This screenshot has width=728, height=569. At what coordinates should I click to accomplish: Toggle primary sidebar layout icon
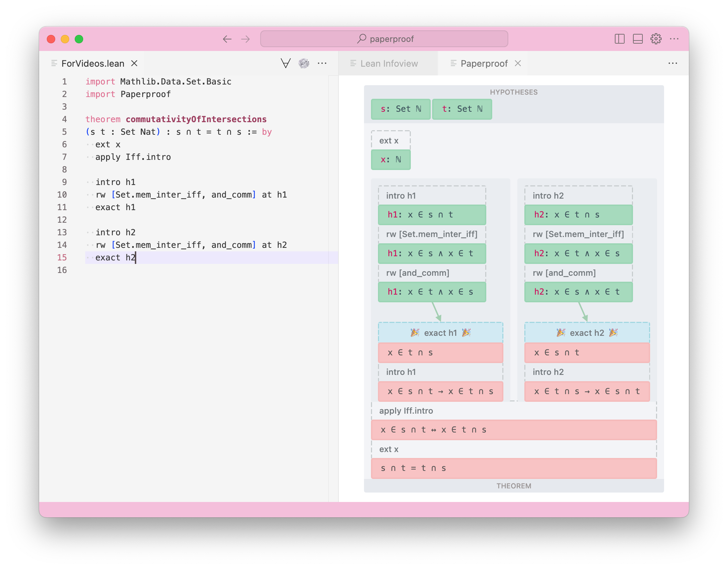click(619, 39)
